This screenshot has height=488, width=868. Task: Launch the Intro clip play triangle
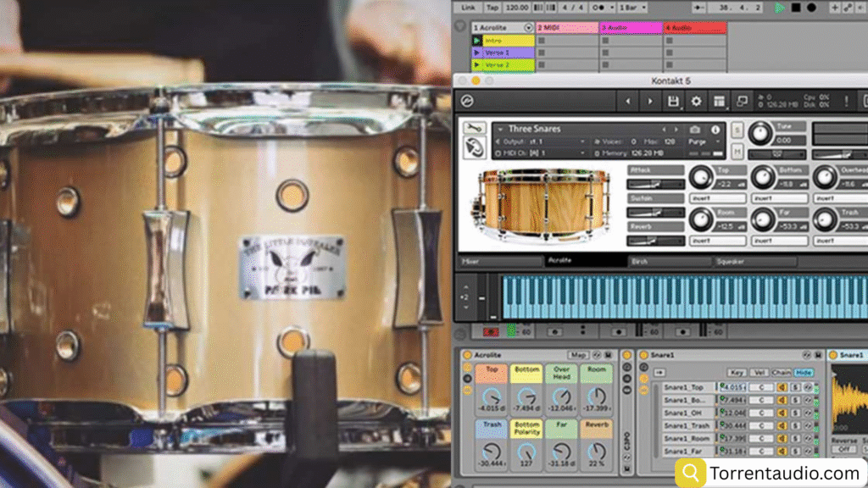coord(477,41)
